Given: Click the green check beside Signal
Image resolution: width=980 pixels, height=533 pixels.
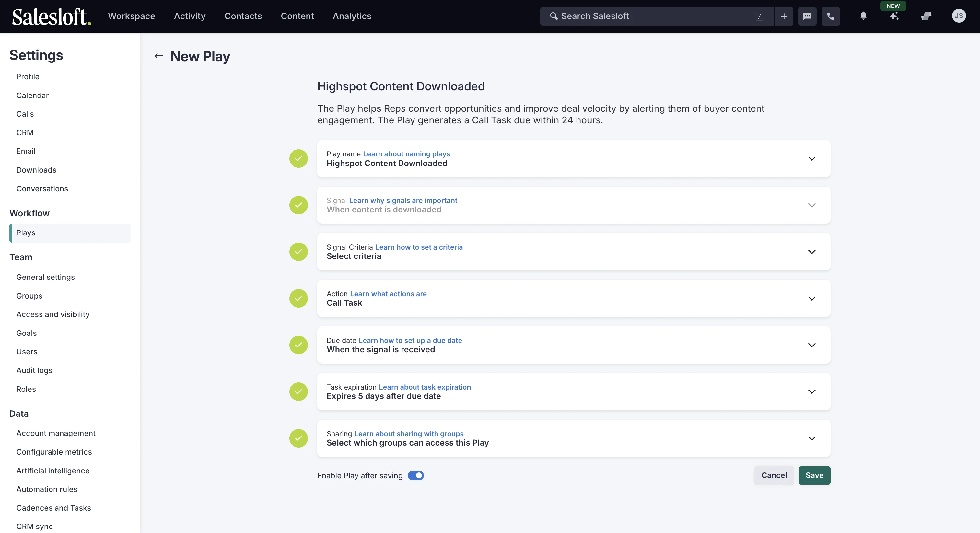Looking at the screenshot, I should point(299,205).
